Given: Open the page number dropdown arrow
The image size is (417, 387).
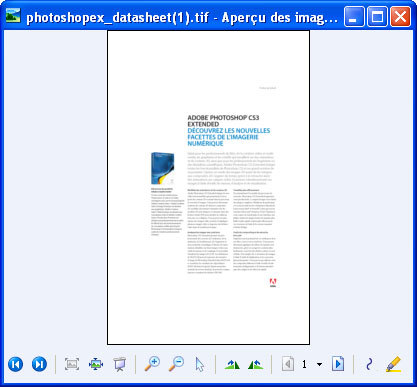Looking at the screenshot, I should point(319,364).
